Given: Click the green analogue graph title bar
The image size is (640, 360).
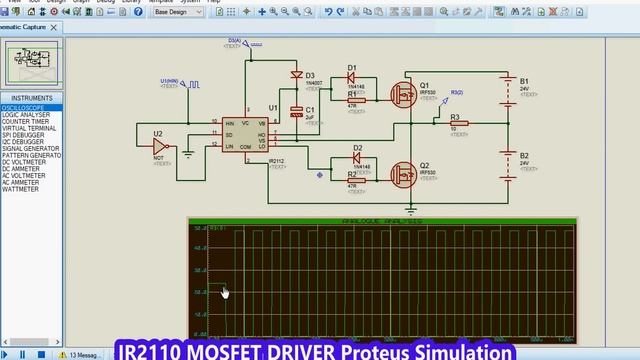Looking at the screenshot, I should tap(382, 221).
